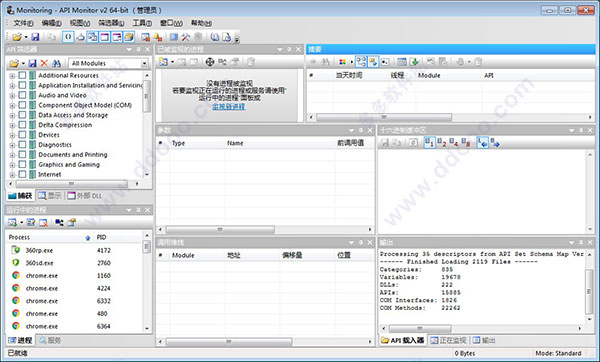The width and height of the screenshot is (600, 362).
Task: Select the 360rp.exe process row
Action: coord(75,250)
